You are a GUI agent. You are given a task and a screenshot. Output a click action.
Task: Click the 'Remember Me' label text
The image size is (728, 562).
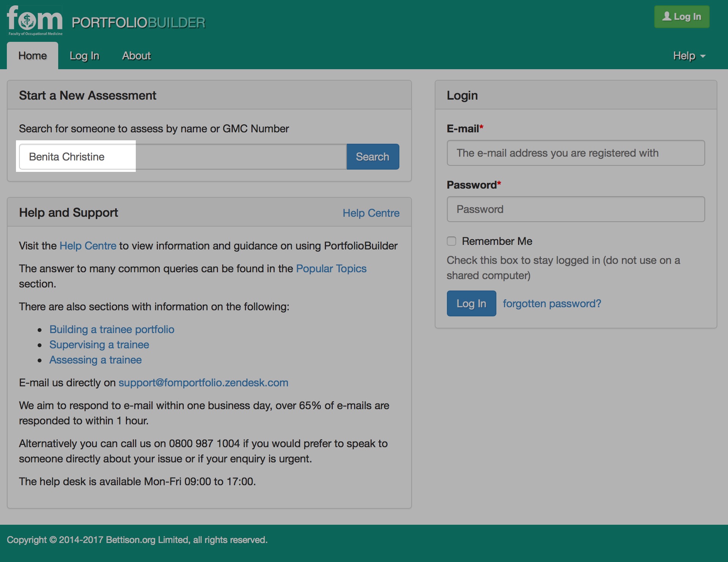497,241
